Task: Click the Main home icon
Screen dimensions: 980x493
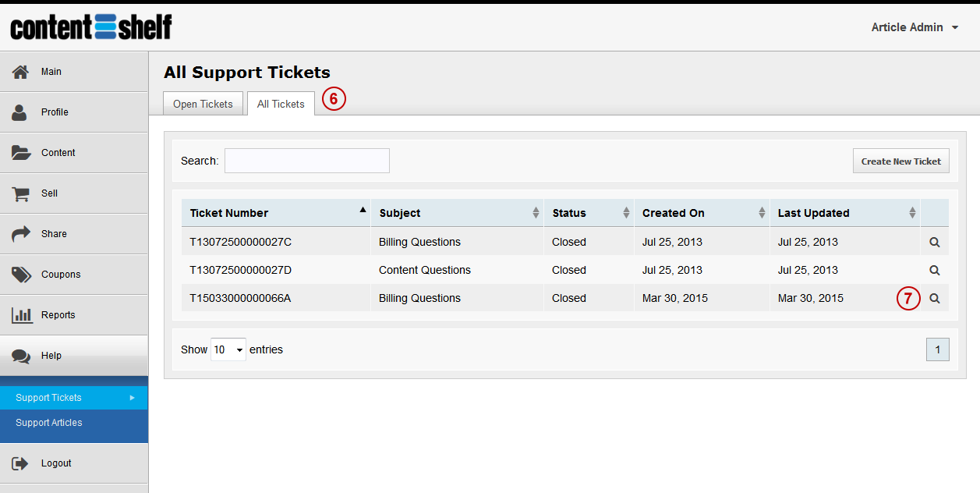Action: click(21, 72)
